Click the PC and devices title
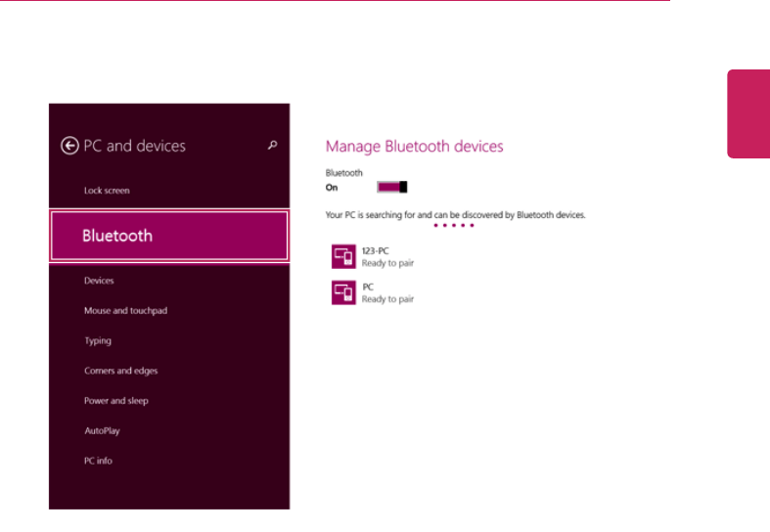The height and width of the screenshot is (532, 770). (x=134, y=146)
